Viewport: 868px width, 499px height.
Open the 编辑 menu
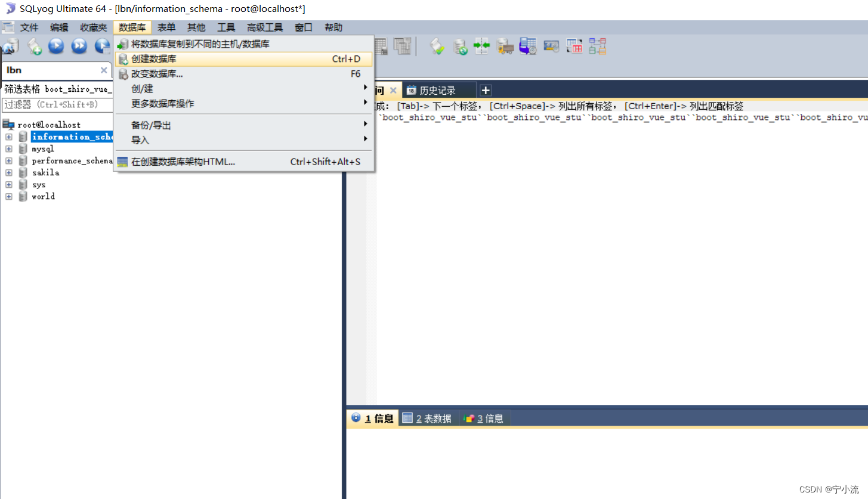(59, 27)
